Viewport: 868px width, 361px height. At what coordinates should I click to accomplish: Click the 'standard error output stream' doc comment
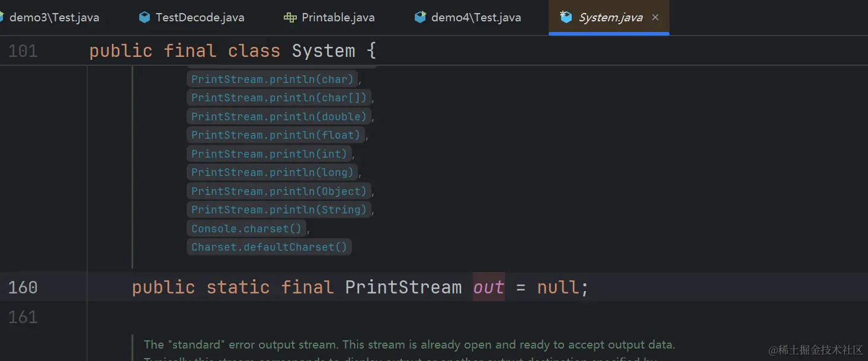(x=409, y=344)
